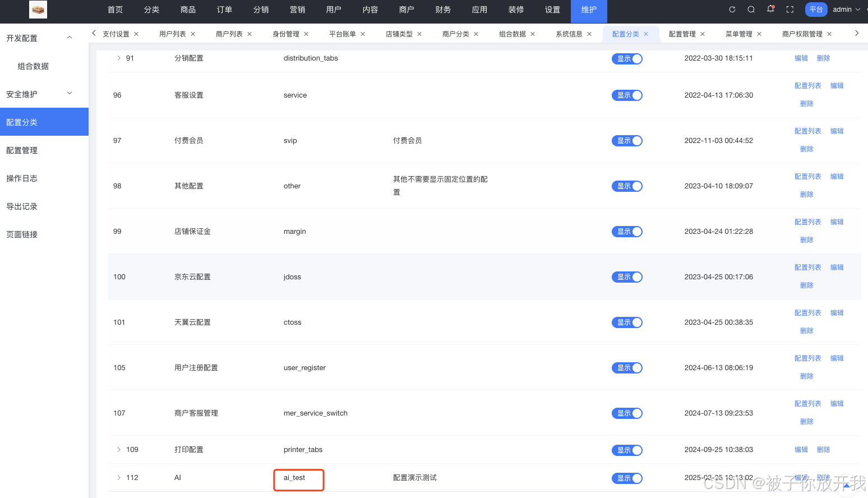The width and height of the screenshot is (868, 498).
Task: Click the user_register key cell
Action: point(304,368)
